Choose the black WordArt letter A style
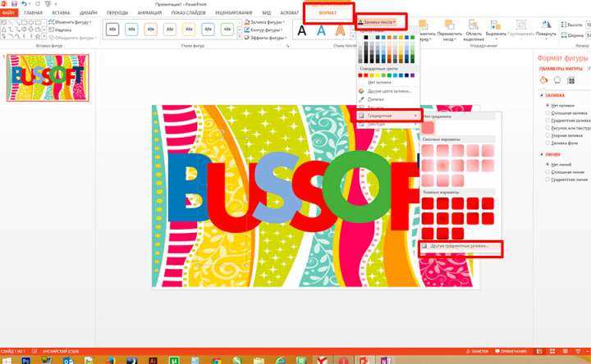This screenshot has width=591, height=364. (302, 30)
